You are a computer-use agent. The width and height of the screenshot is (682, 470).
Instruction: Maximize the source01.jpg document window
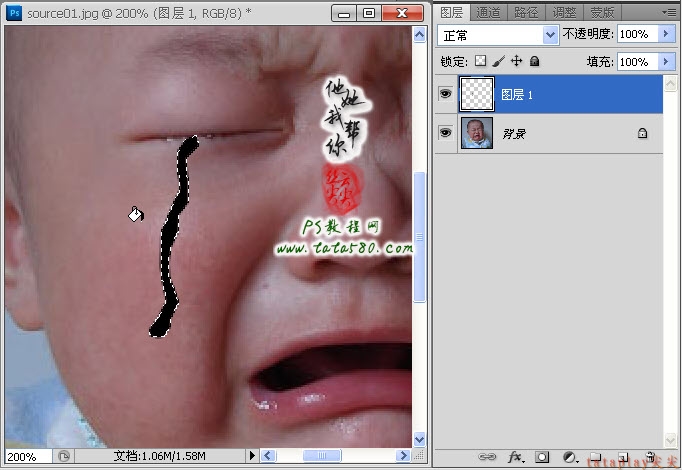tap(369, 13)
